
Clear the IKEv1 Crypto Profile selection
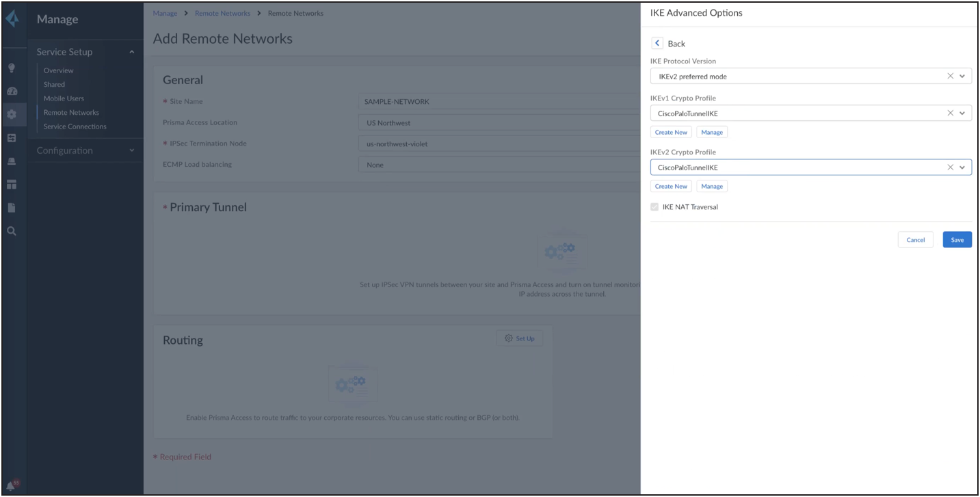pos(951,113)
